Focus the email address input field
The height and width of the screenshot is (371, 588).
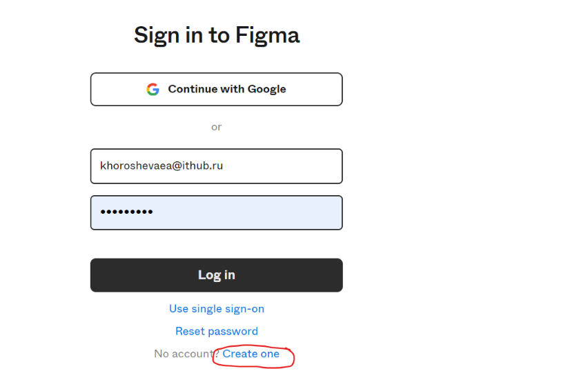click(x=216, y=166)
